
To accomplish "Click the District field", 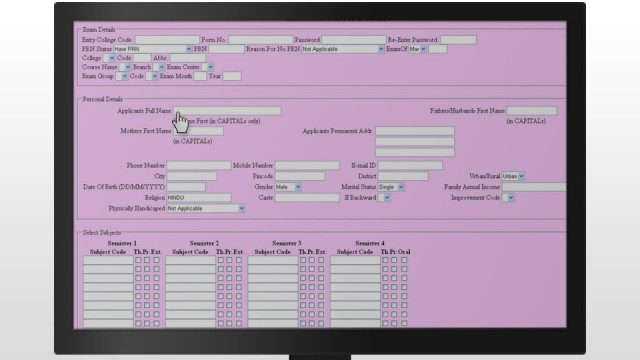I will [403, 176].
